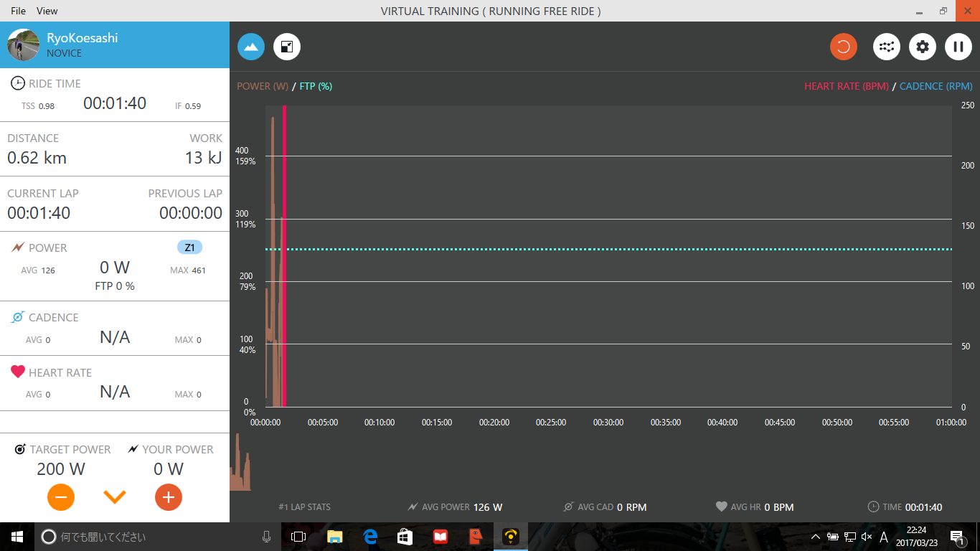
Task: Launch Microsoft Edge from the taskbar
Action: click(x=370, y=537)
